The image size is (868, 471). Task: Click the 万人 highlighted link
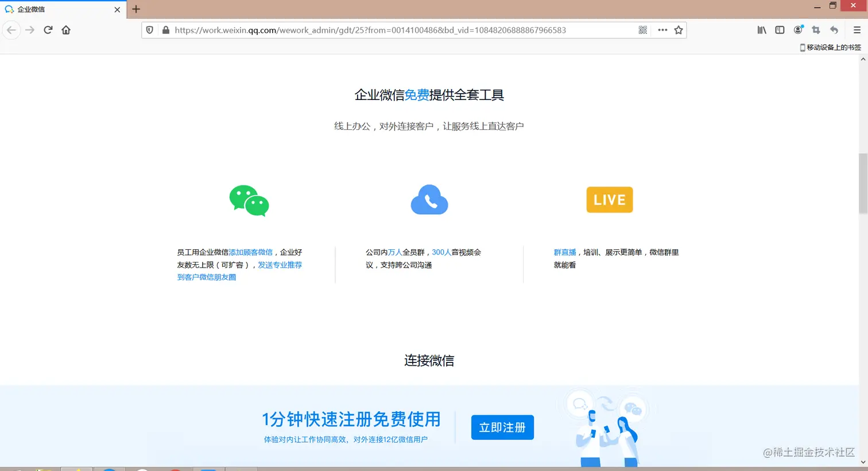tap(395, 252)
